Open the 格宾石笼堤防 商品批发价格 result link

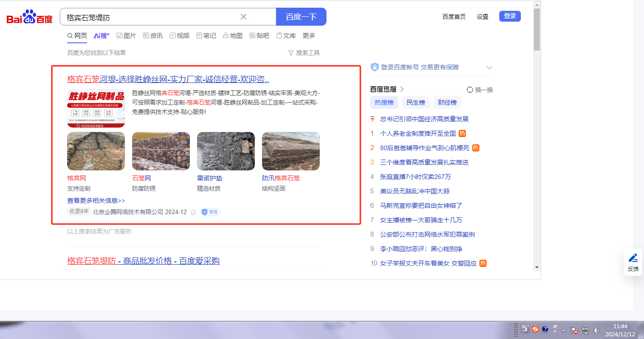(143, 261)
